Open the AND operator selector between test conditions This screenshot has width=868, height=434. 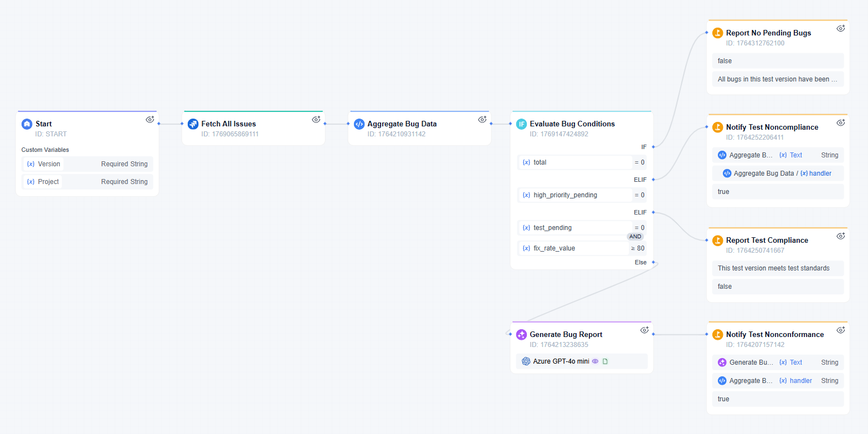pos(635,236)
